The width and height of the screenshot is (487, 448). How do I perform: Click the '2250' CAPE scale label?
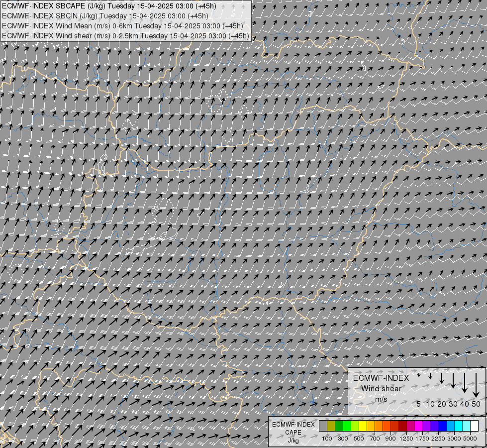pyautogui.click(x=438, y=439)
